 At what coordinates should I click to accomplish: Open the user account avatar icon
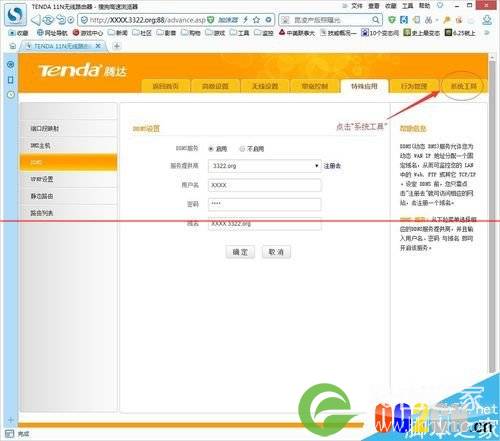(487, 20)
